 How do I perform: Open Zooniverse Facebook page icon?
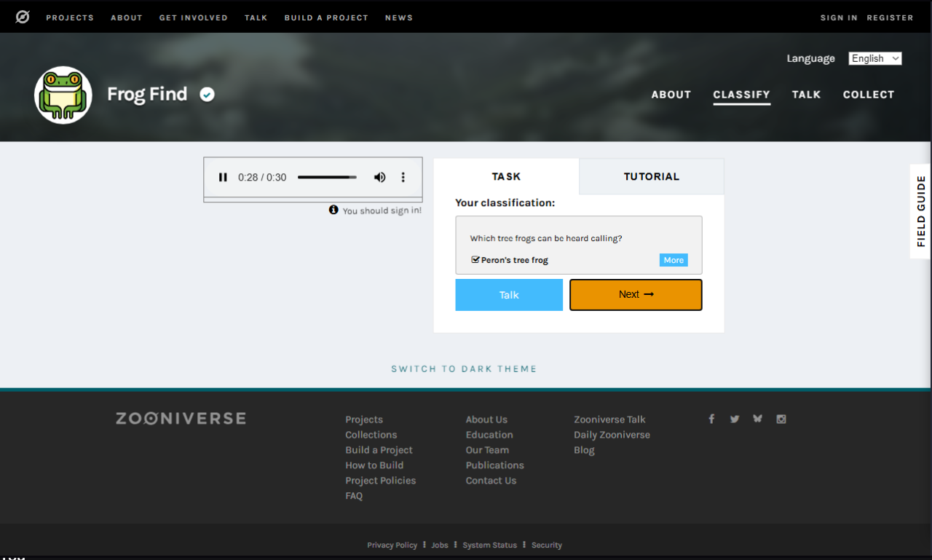click(x=711, y=419)
